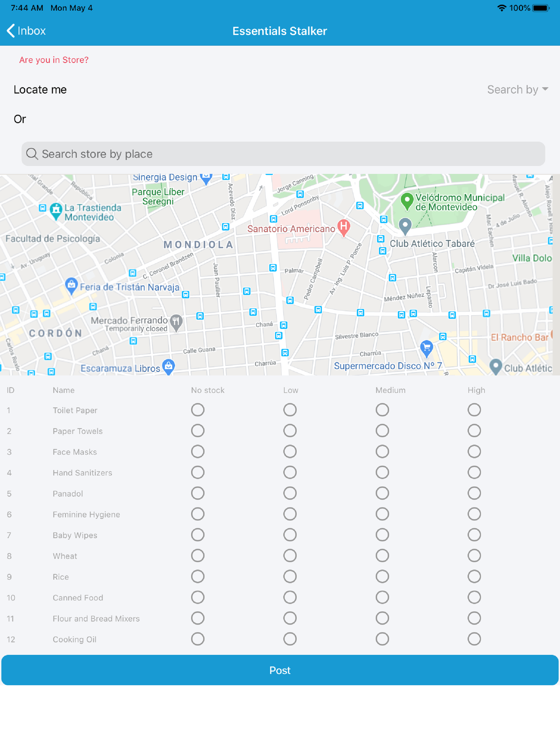Mark Rice as No stock
This screenshot has height=747, width=560.
198,577
